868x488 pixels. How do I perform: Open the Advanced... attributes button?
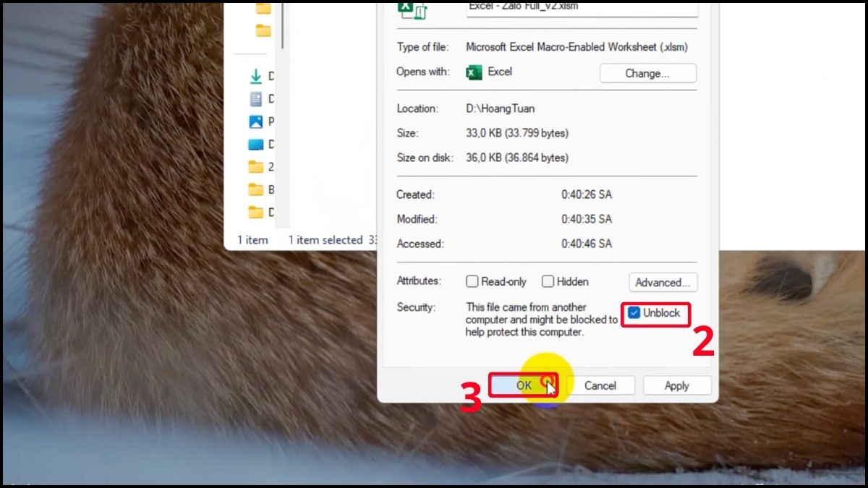click(663, 282)
